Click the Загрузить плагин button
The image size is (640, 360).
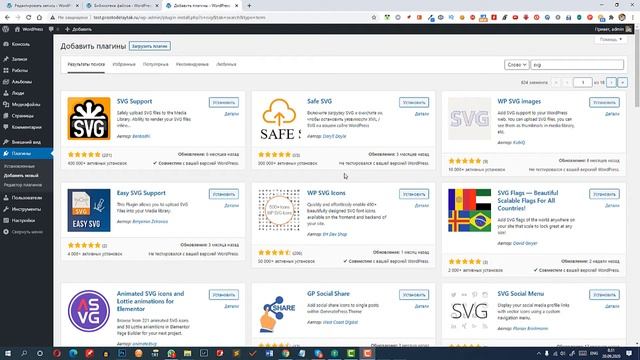pos(150,46)
